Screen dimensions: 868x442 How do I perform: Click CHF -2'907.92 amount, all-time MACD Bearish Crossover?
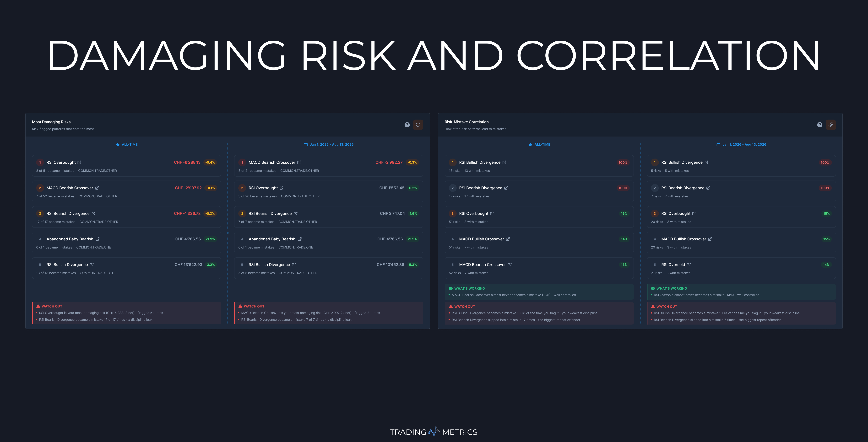(x=188, y=188)
